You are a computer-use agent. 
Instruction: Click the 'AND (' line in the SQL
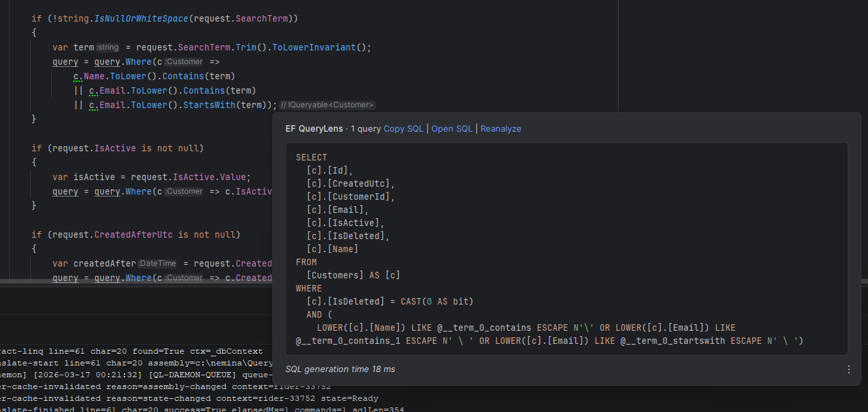coord(319,315)
